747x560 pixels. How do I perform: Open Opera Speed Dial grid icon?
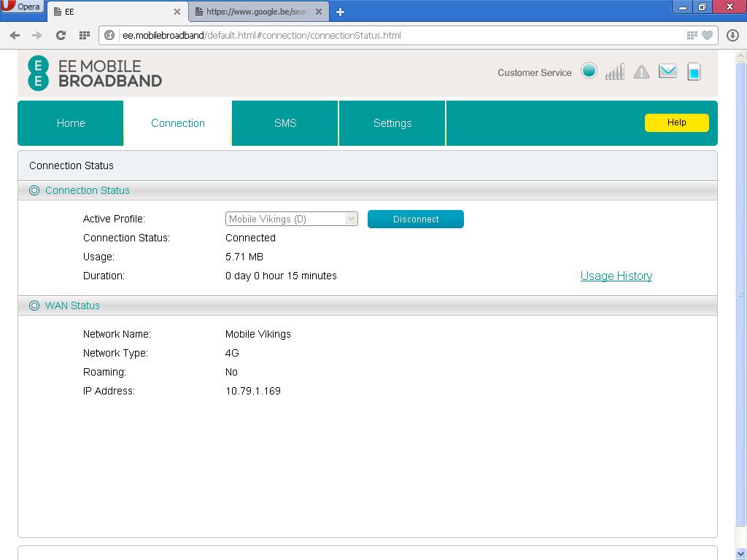pyautogui.click(x=84, y=35)
